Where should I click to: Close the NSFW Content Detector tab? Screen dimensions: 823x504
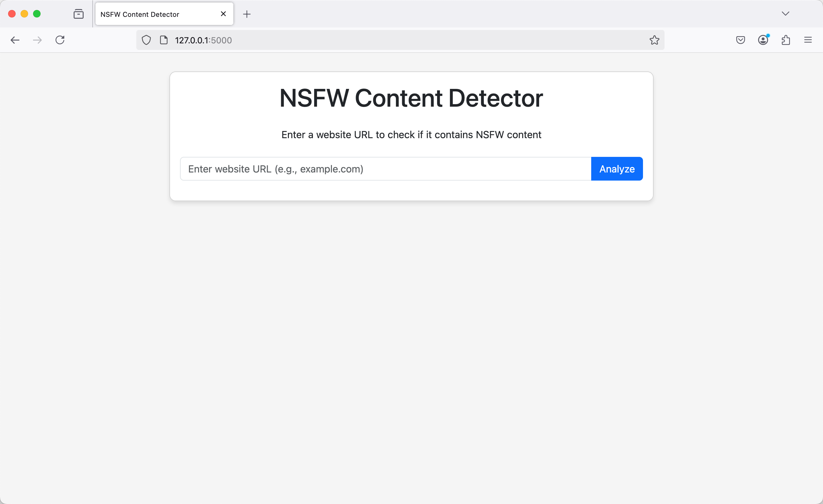click(223, 14)
